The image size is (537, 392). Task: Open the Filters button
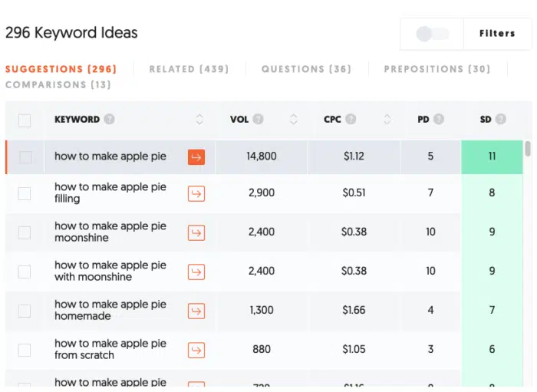tap(497, 34)
